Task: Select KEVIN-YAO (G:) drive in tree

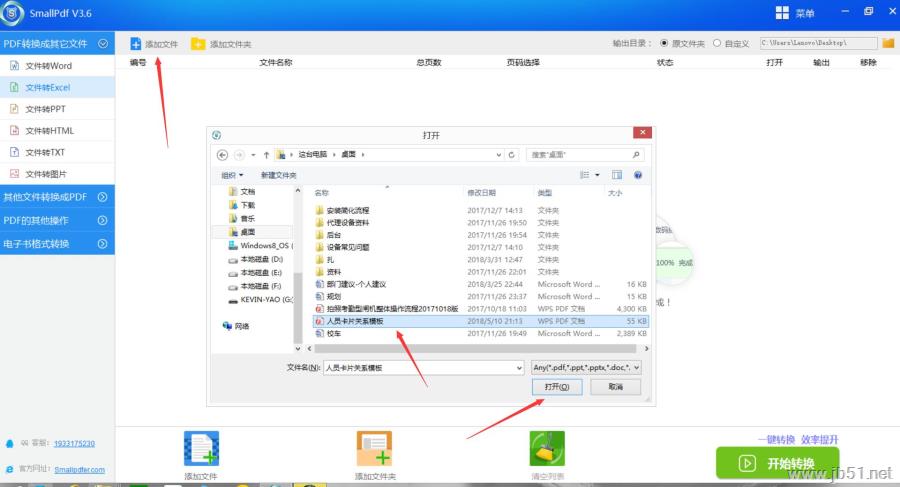Action: pos(261,299)
